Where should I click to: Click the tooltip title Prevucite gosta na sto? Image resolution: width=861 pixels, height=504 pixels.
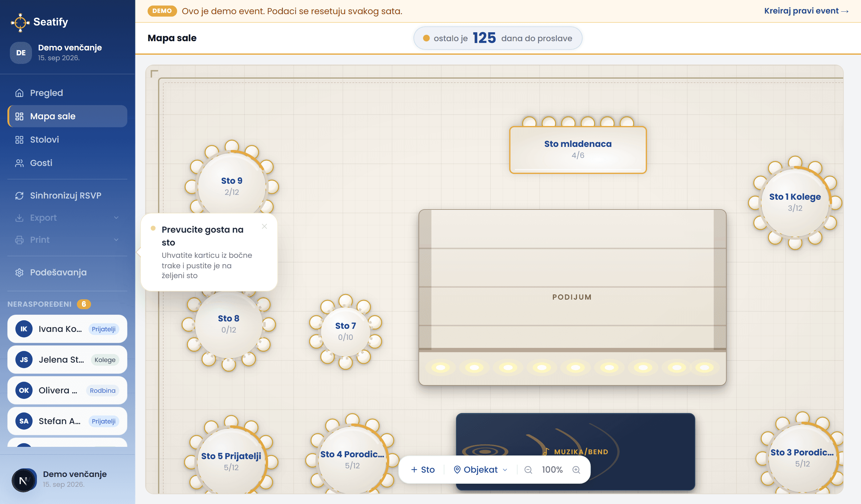pyautogui.click(x=203, y=236)
